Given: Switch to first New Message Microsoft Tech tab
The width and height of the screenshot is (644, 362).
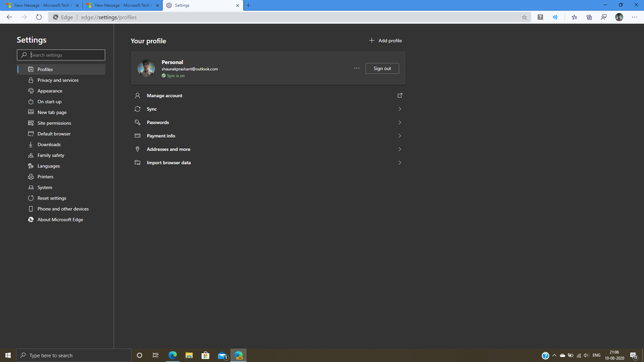Looking at the screenshot, I should coord(41,5).
